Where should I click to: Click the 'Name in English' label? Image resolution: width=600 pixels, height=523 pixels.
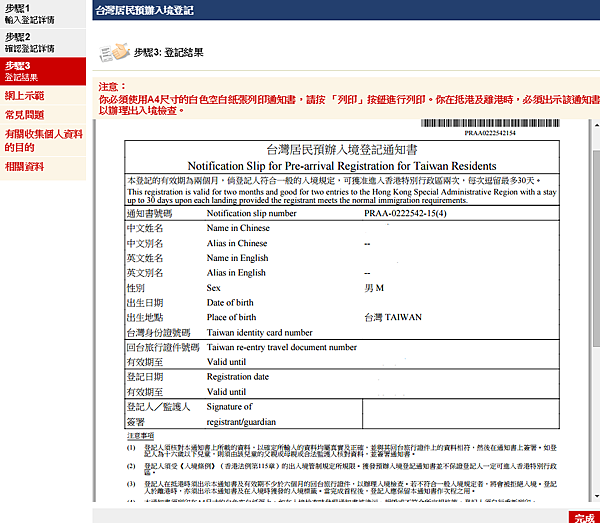pos(237,258)
